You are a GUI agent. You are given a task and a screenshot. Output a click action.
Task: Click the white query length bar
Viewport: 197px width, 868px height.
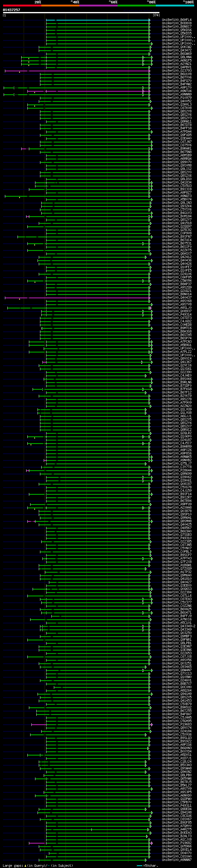[x=81, y=13]
